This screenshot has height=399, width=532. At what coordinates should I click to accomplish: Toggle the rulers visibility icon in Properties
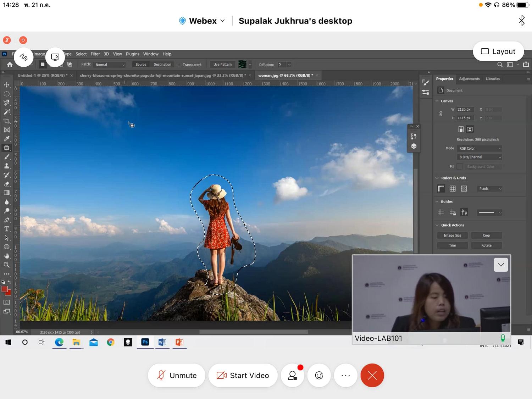[441, 189]
